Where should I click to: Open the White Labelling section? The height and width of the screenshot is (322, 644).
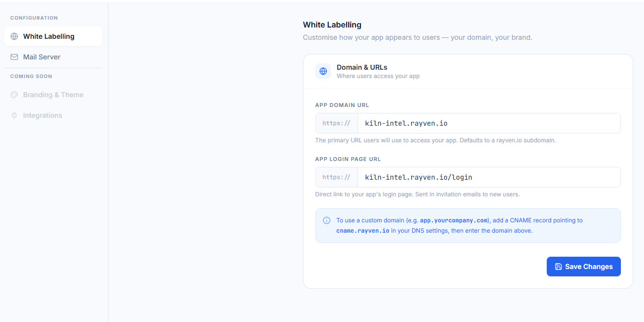pyautogui.click(x=53, y=36)
